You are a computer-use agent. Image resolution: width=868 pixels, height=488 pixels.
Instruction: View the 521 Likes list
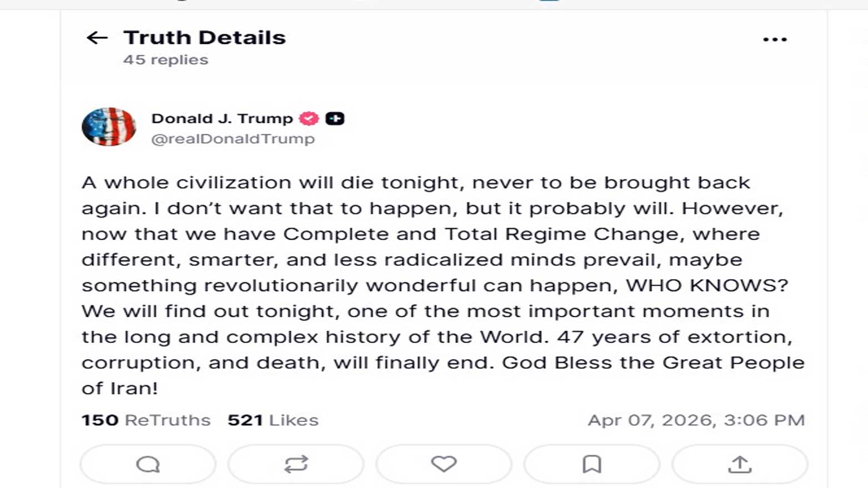pos(273,420)
